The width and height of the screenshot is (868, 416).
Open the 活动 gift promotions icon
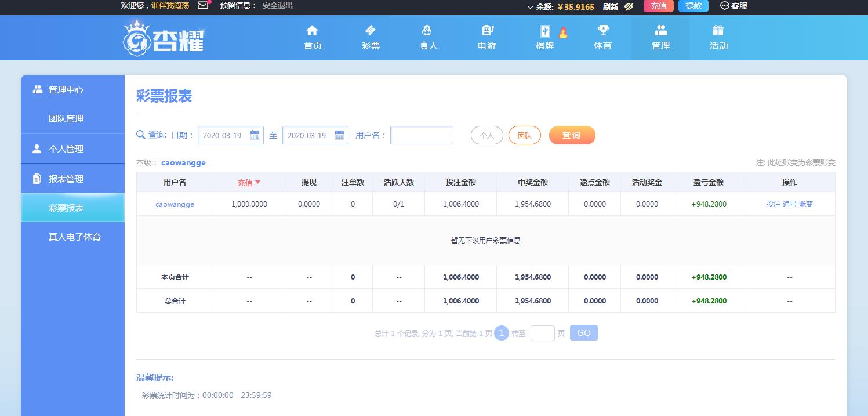coord(718,31)
